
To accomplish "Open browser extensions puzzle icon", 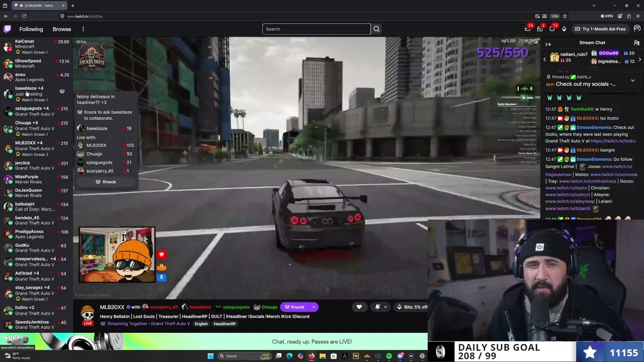I will point(629,16).
